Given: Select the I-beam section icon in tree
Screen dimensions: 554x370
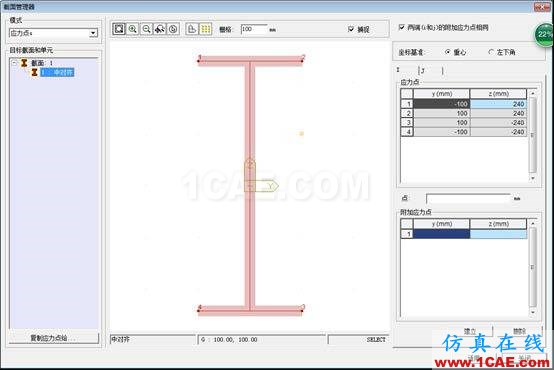Looking at the screenshot, I should (x=24, y=63).
